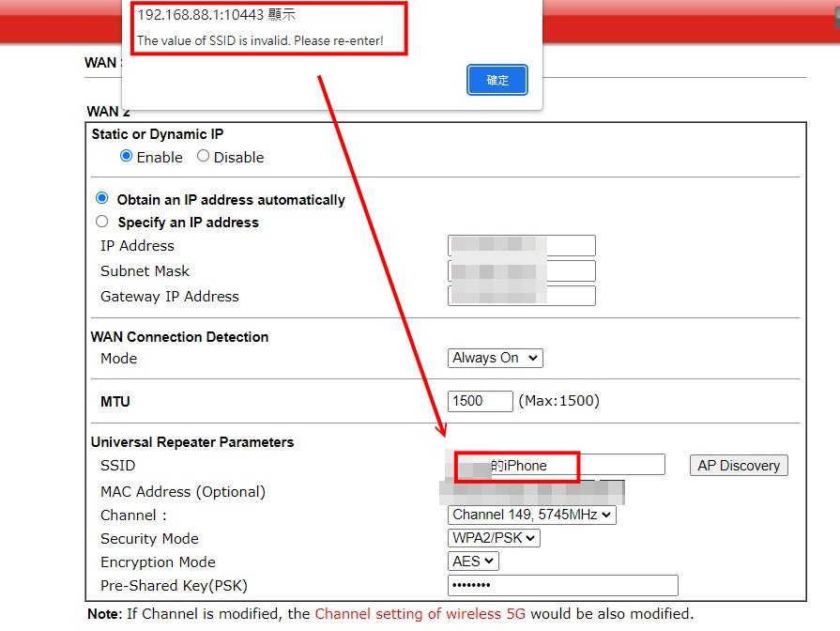
Task: Click the MTU value field
Action: (480, 401)
